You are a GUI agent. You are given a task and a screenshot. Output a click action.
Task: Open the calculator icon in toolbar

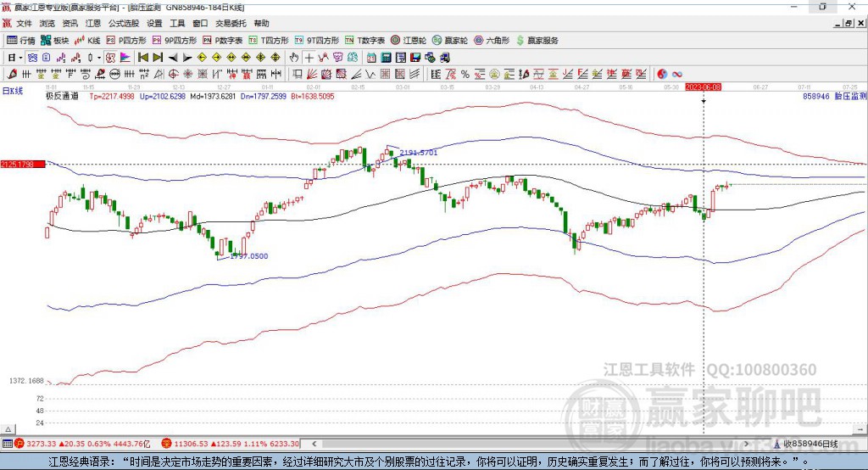(x=386, y=58)
